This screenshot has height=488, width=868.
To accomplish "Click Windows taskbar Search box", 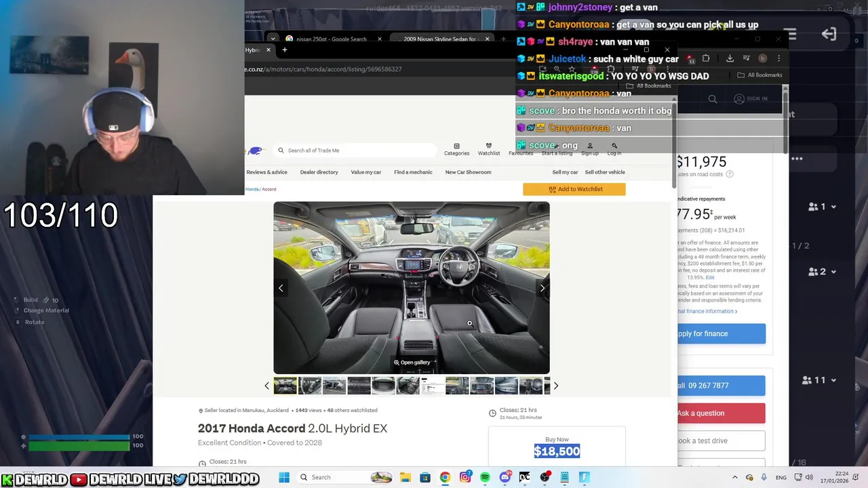I will click(x=344, y=477).
